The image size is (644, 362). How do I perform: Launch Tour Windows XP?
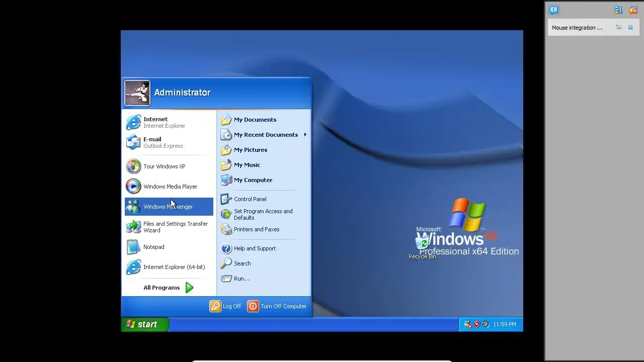[169, 166]
